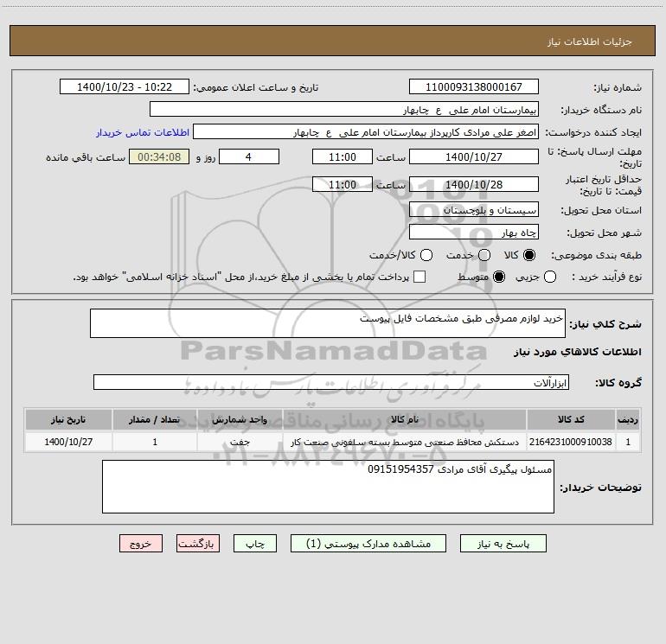The height and width of the screenshot is (644, 666).
Task: Click the جزئیات اطلاعات نیاز page title
Action: pyautogui.click(x=590, y=41)
